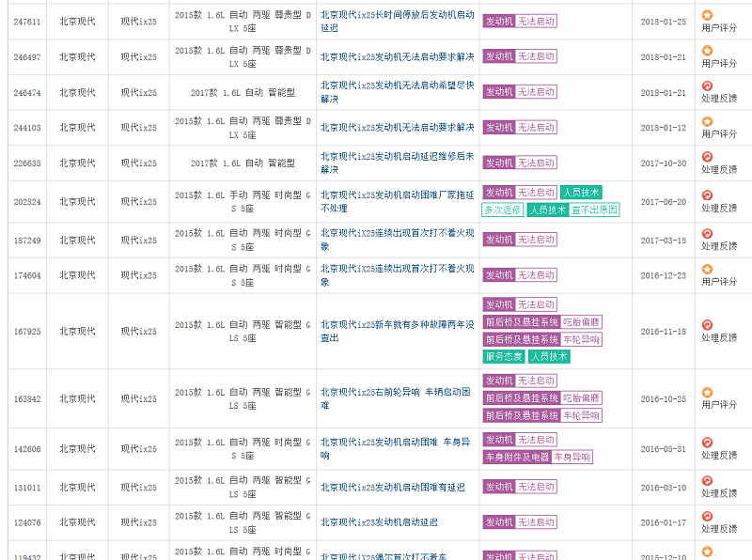This screenshot has height=560, width=752.
Task: Open the 发动机启动困难有延迟 complaint link
Action: pos(393,488)
